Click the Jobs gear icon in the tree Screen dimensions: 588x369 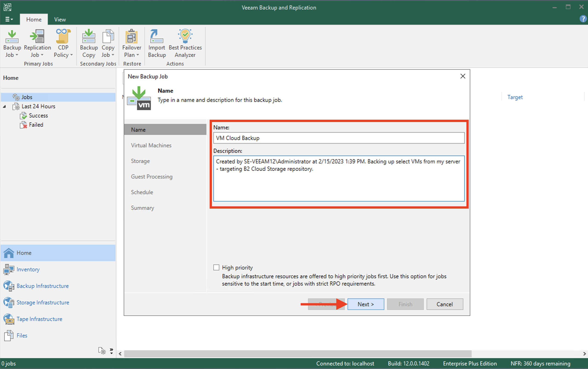click(16, 97)
